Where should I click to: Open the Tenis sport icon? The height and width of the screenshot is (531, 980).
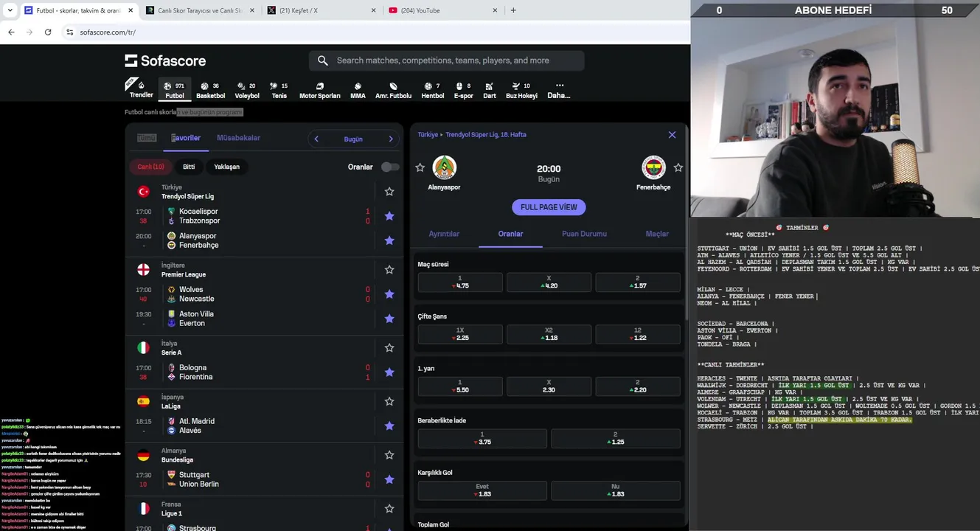click(279, 90)
